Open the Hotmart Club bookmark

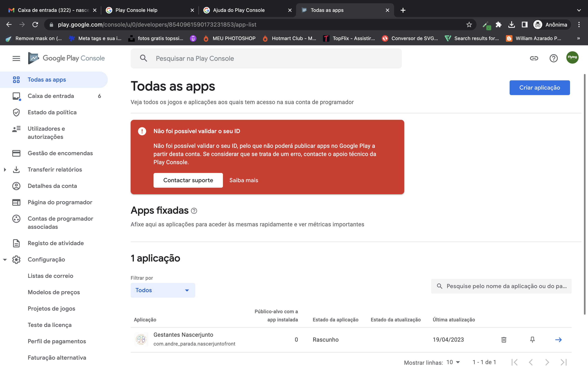[290, 38]
